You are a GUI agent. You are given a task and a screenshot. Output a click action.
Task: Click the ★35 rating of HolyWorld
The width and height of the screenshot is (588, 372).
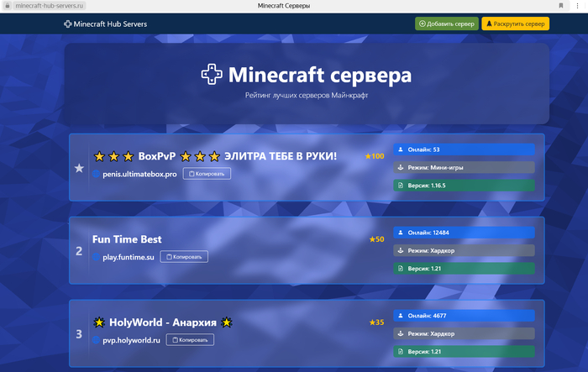[x=376, y=322]
